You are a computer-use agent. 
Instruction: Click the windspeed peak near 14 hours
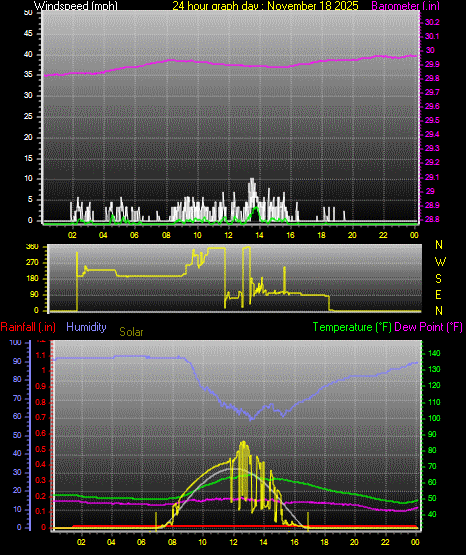tap(252, 179)
